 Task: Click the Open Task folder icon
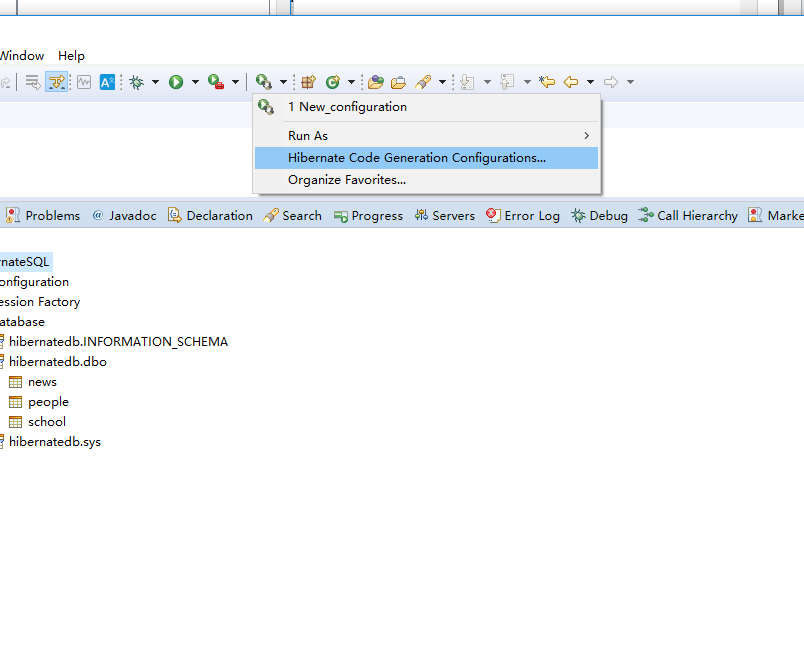[398, 82]
